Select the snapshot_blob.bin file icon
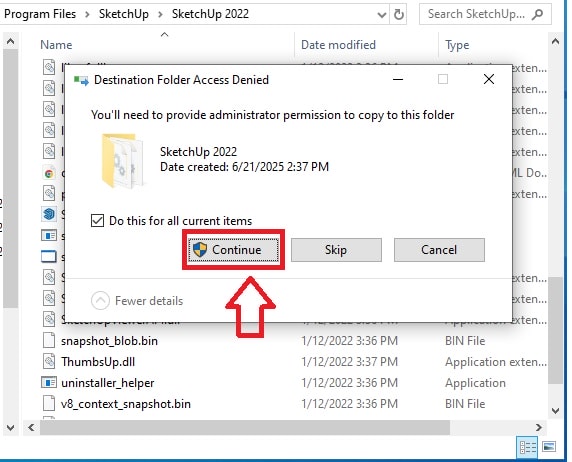Screen dimensions: 572x462 tap(49, 340)
